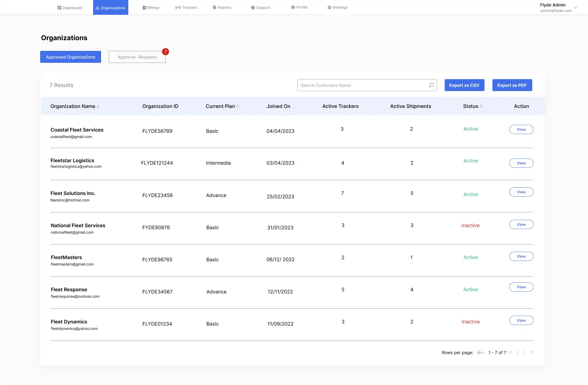This screenshot has width=588, height=385.
Task: Go to next page chevron
Action: pos(524,353)
